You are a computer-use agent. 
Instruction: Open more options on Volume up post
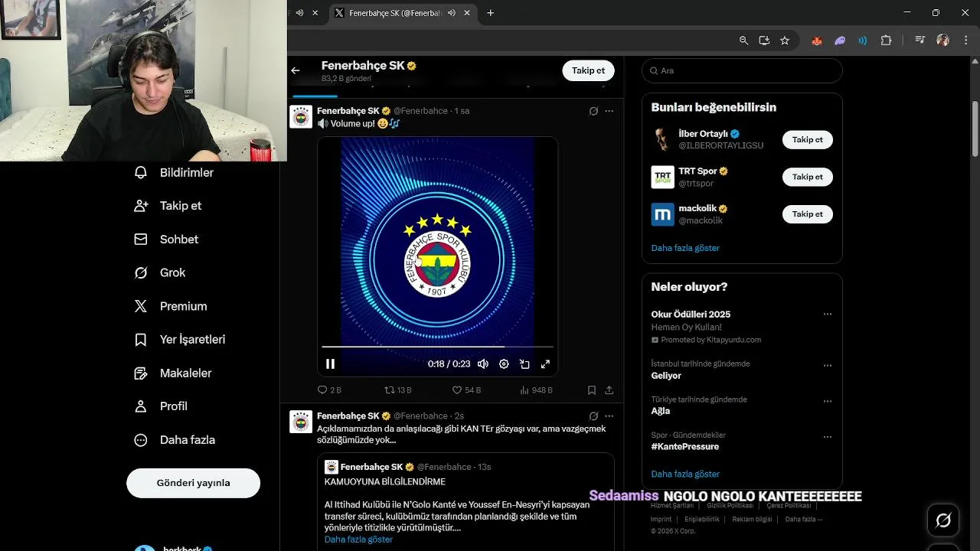pyautogui.click(x=609, y=111)
